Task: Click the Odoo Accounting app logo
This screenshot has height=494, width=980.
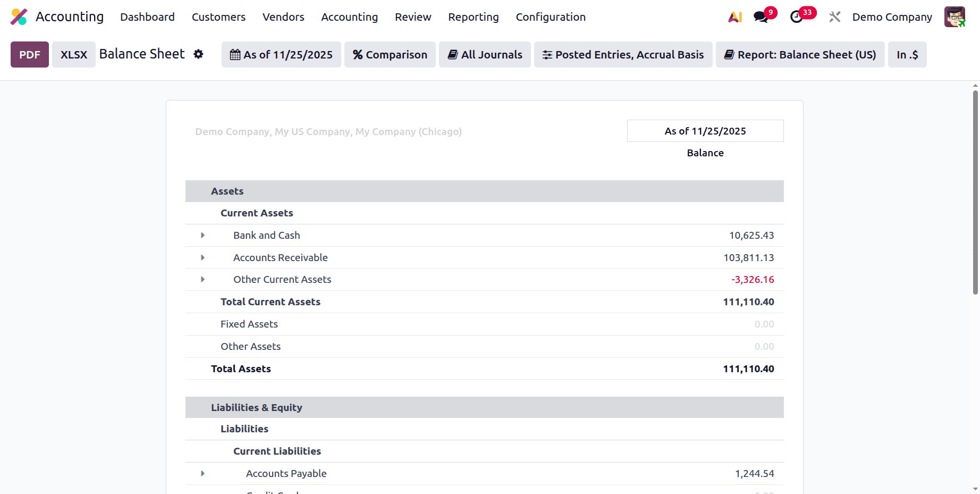Action: pyautogui.click(x=19, y=17)
